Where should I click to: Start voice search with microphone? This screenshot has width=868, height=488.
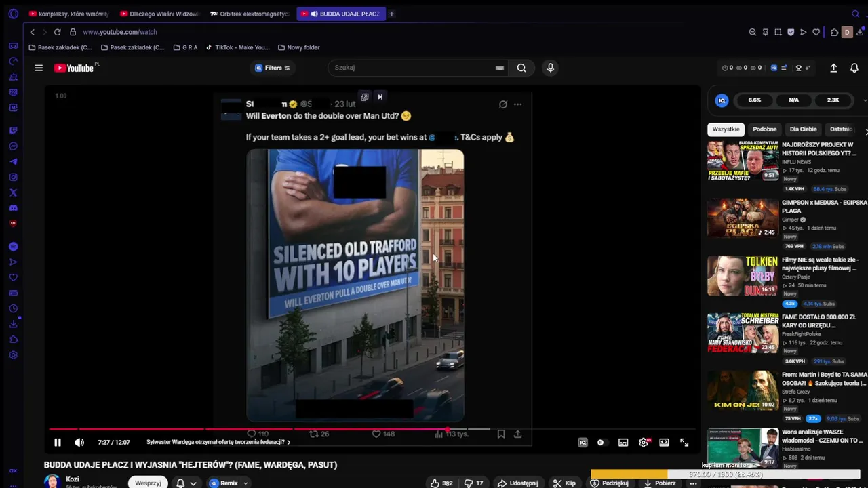pos(551,68)
